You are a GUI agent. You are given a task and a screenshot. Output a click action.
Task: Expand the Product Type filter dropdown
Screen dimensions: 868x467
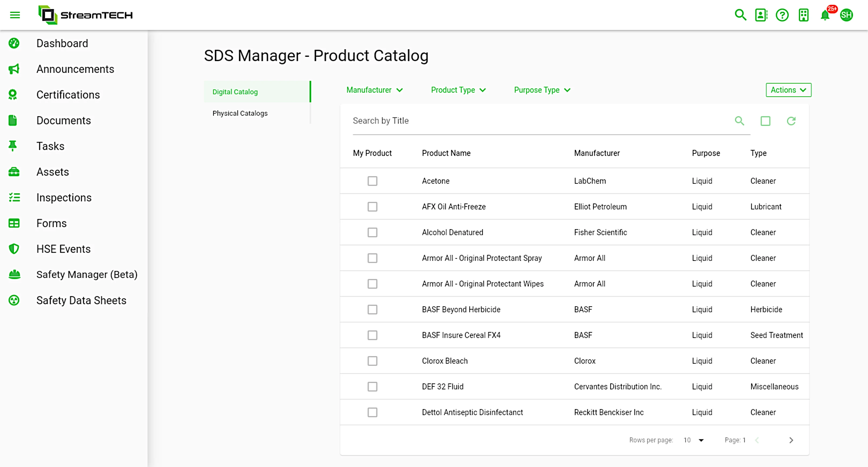point(458,90)
